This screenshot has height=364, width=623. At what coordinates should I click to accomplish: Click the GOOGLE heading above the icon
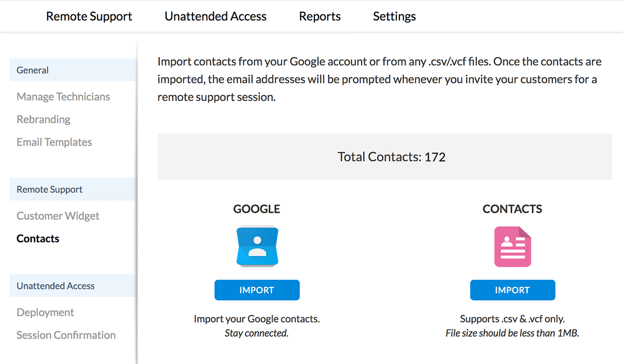[x=256, y=209]
